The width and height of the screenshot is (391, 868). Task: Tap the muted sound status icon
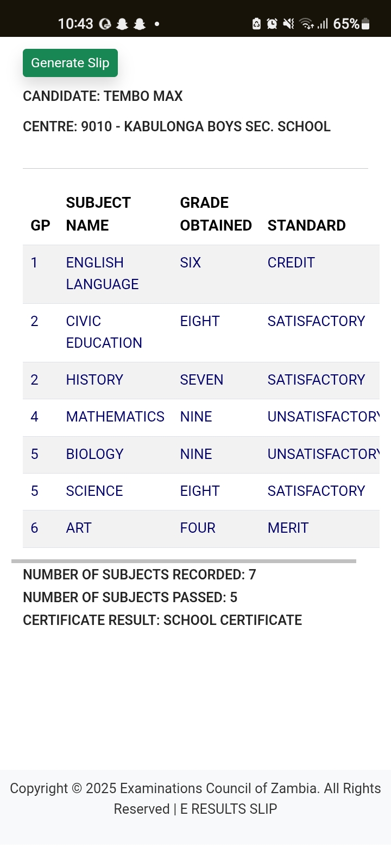288,24
